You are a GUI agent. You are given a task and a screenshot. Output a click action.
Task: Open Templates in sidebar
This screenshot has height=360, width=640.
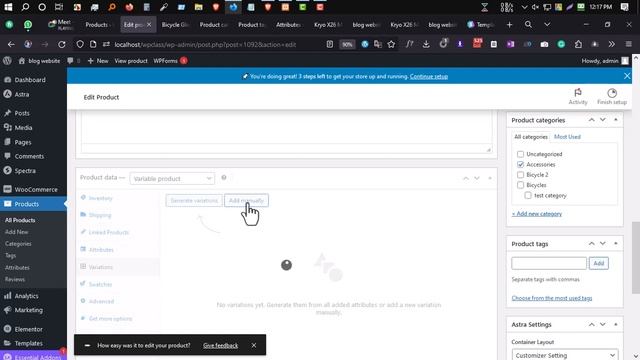tap(29, 343)
